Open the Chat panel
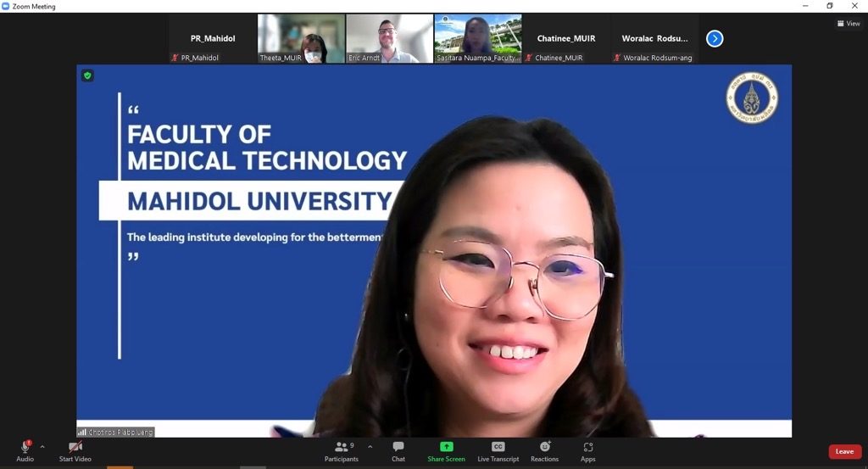Viewport: 868px width, 469px height. [x=398, y=451]
